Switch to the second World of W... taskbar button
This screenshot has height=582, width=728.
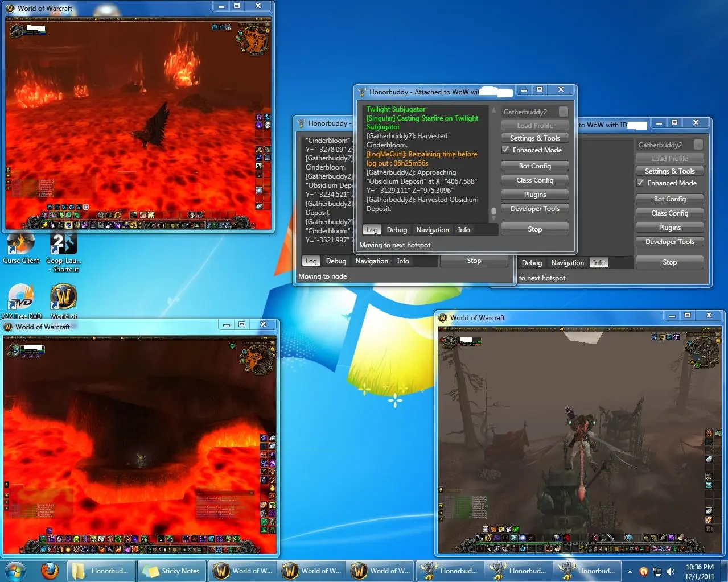pos(312,571)
